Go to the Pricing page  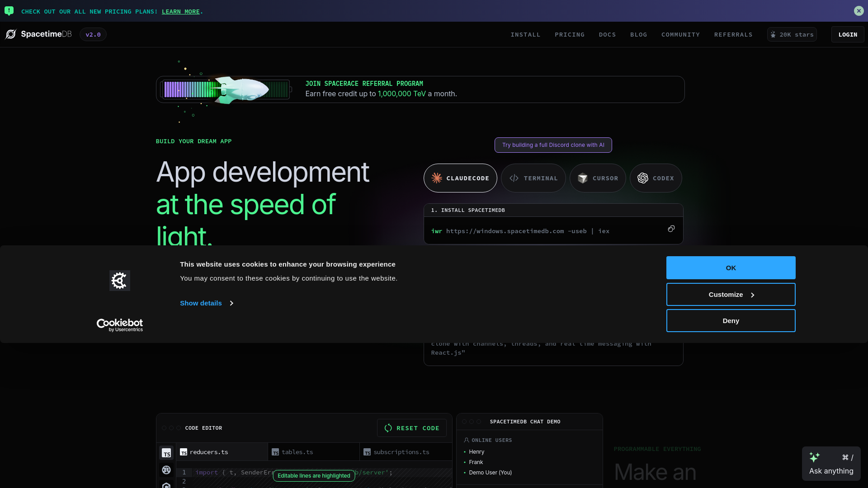[570, 35]
